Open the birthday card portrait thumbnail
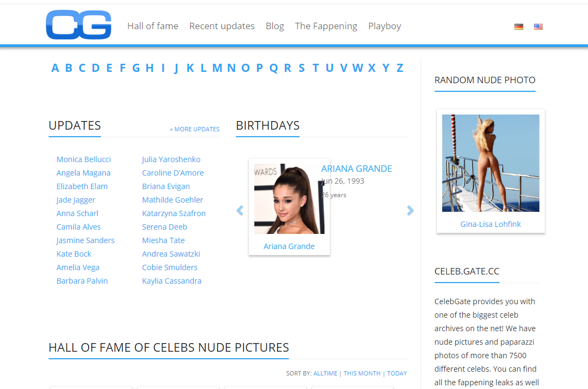This screenshot has width=588, height=389. 289,199
